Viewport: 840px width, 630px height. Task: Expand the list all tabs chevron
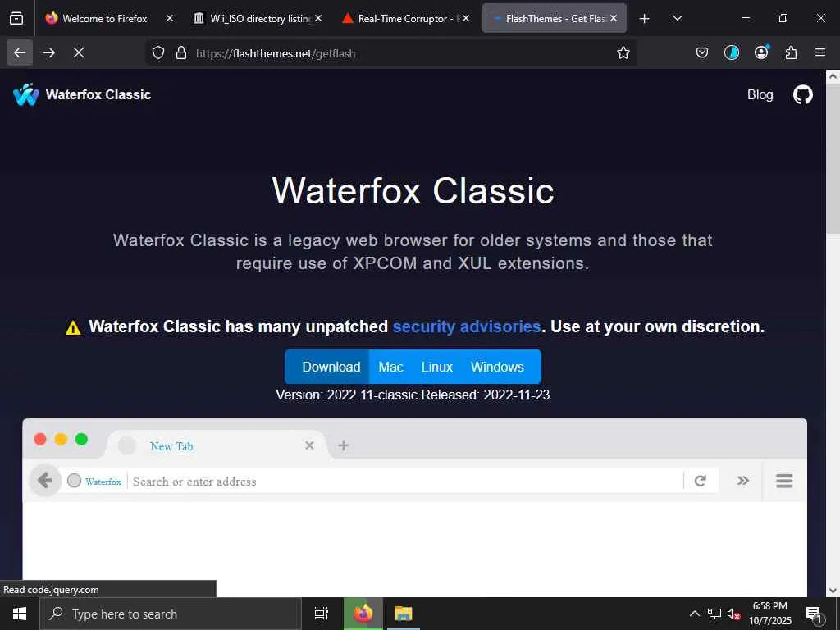pos(677,18)
